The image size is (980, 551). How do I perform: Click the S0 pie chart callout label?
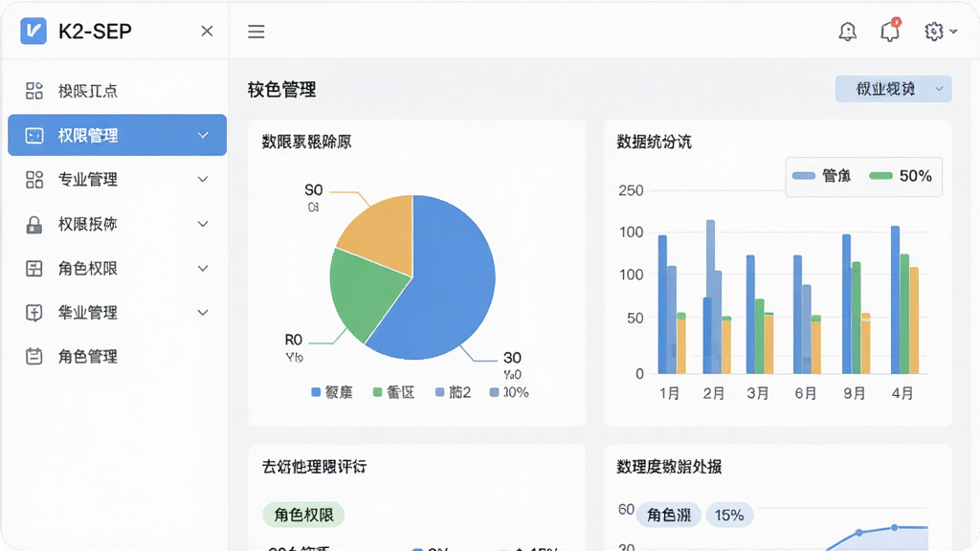(314, 190)
